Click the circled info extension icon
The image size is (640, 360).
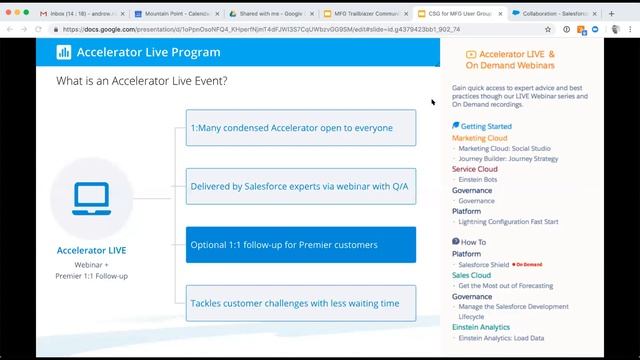[x=567, y=29]
